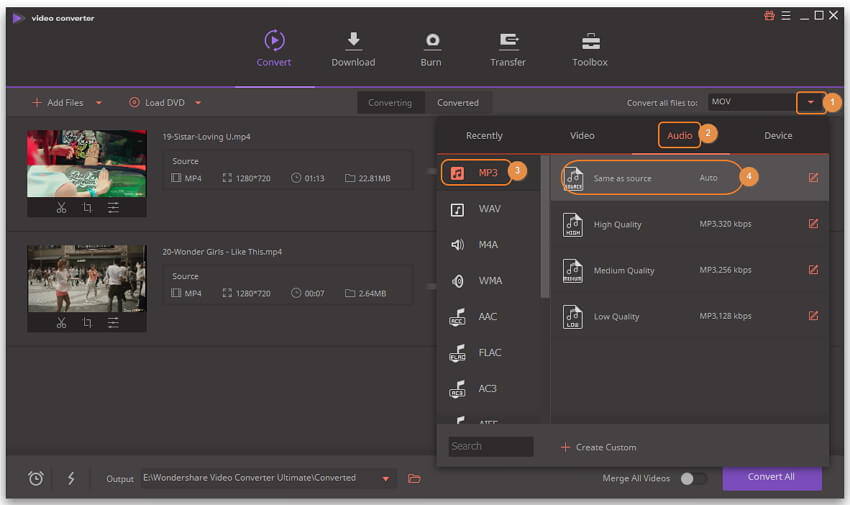
Task: Open effects settings for Wonder Girls video
Action: (x=113, y=323)
